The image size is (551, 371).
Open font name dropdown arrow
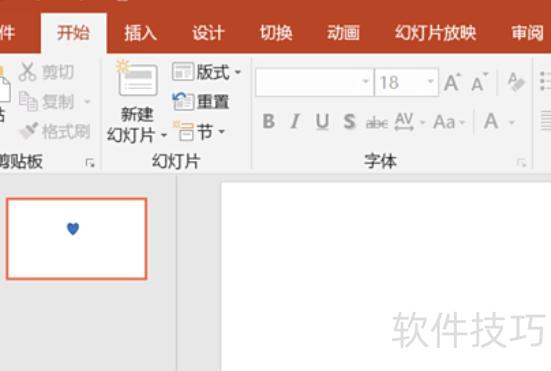(x=365, y=82)
